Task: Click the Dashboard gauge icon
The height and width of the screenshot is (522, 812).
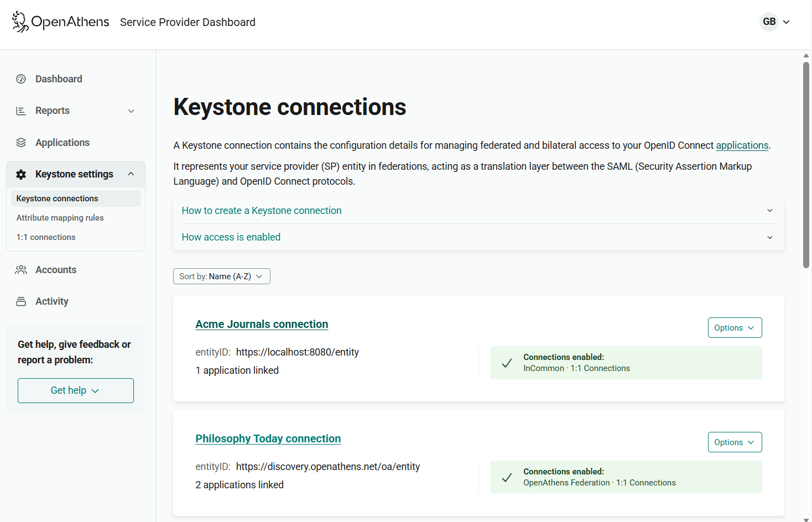Action: pyautogui.click(x=21, y=79)
